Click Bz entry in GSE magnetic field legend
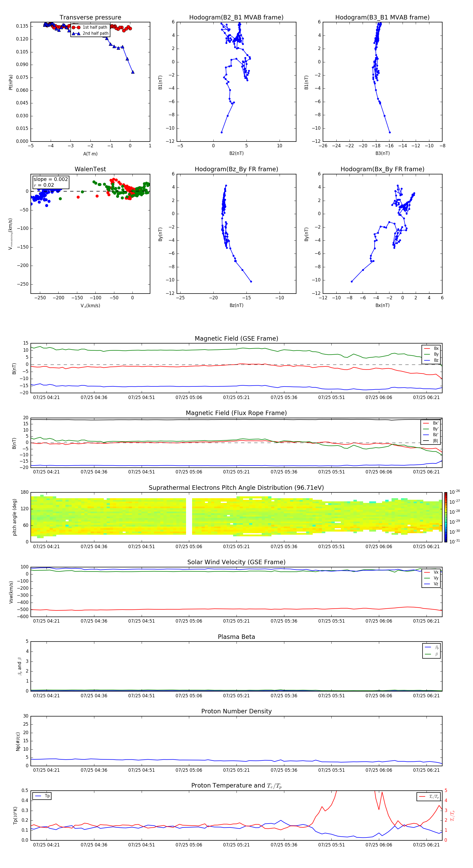The height and width of the screenshot is (868, 473). (x=431, y=361)
